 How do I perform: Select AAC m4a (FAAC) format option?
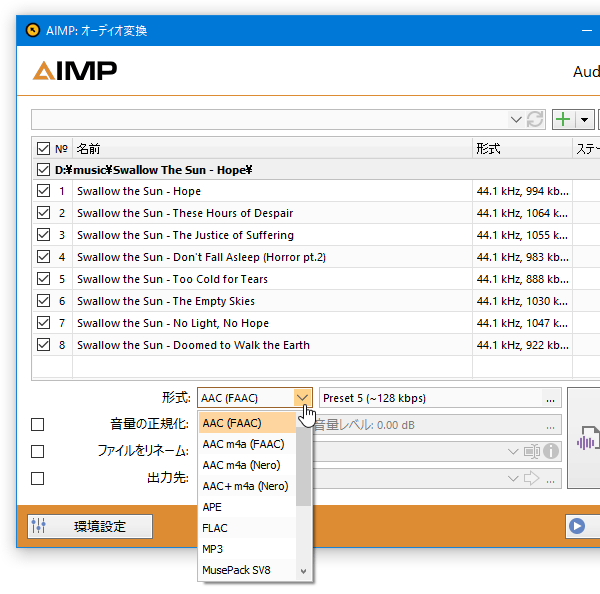coord(247,444)
